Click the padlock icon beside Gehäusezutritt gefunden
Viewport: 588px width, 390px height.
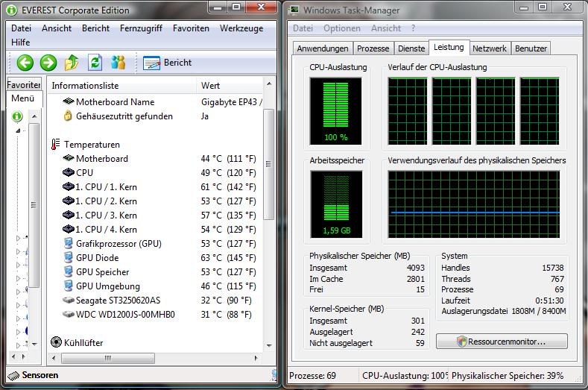(68, 116)
